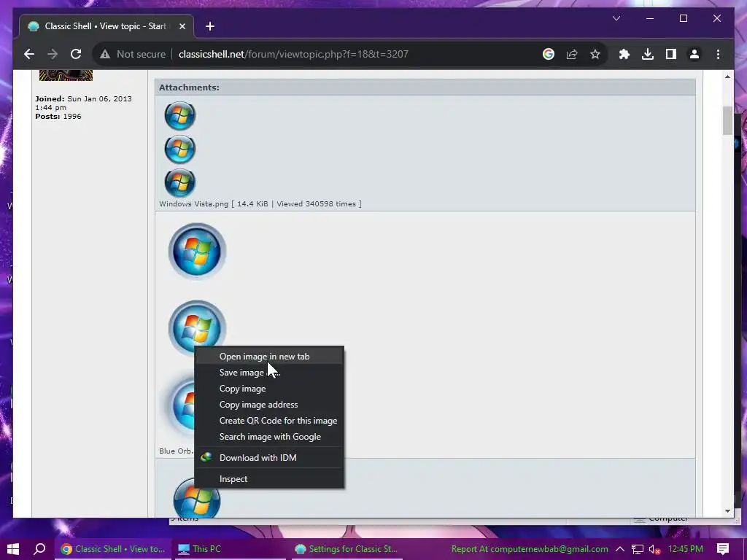
Task: Open the Extensions puzzle icon
Action: pyautogui.click(x=624, y=54)
